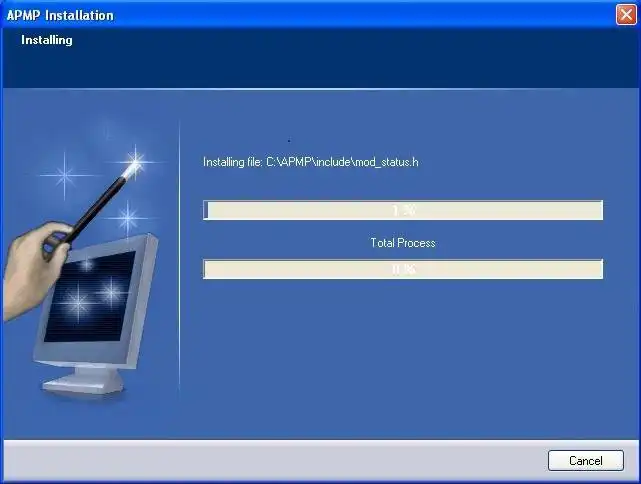Click the current file progress bar
This screenshot has width=641, height=484.
coord(403,210)
